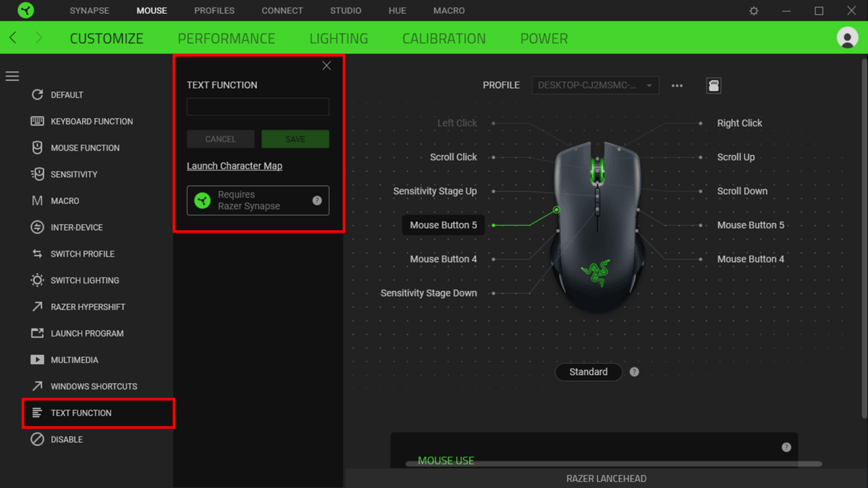Click the Mouse Use heading

pos(446,460)
